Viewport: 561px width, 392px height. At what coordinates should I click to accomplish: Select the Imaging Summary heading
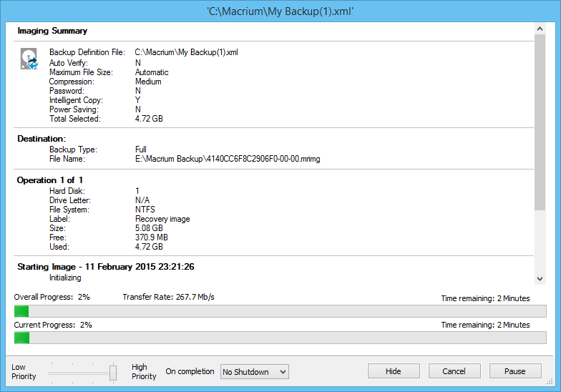point(52,31)
